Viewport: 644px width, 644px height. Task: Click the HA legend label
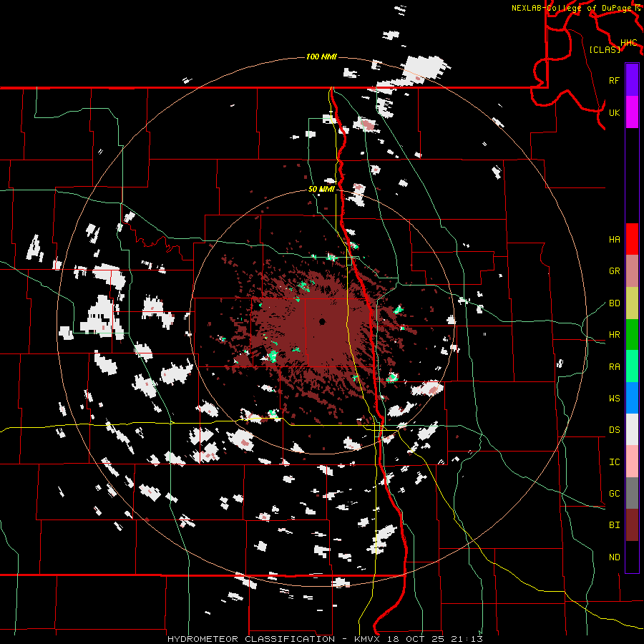[x=614, y=239]
